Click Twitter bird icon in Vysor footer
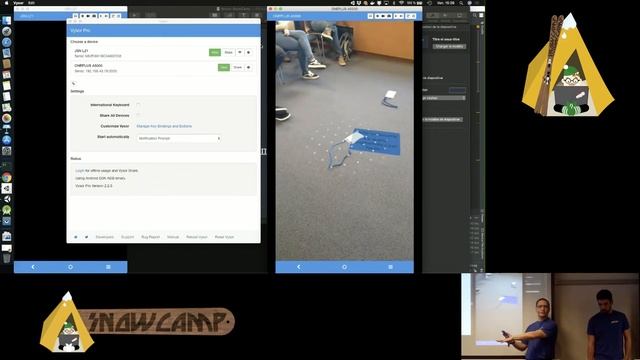The height and width of the screenshot is (360, 640). 87,237
